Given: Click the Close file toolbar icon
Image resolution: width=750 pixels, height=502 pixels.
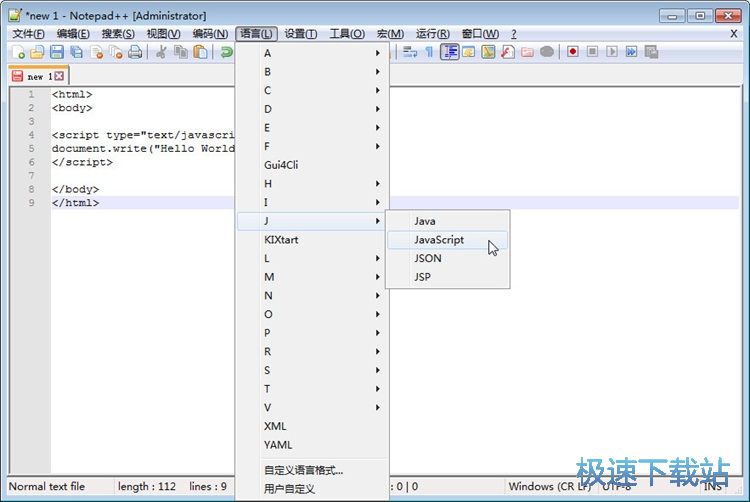Looking at the screenshot, I should [x=97, y=52].
